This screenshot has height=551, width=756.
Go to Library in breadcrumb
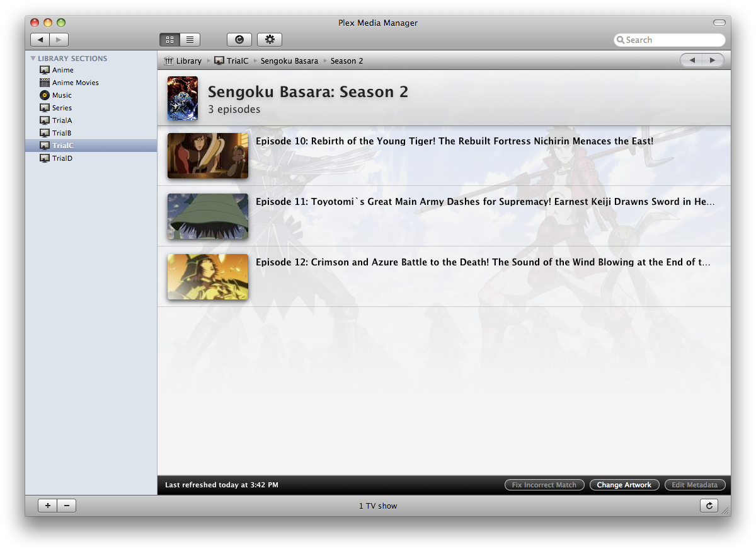pyautogui.click(x=189, y=61)
